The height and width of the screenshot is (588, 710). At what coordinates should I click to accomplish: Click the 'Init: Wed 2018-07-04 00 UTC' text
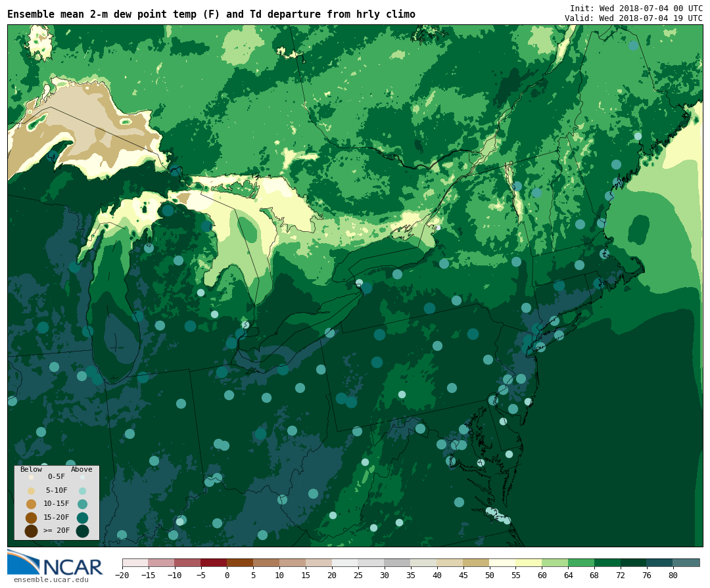coord(636,8)
